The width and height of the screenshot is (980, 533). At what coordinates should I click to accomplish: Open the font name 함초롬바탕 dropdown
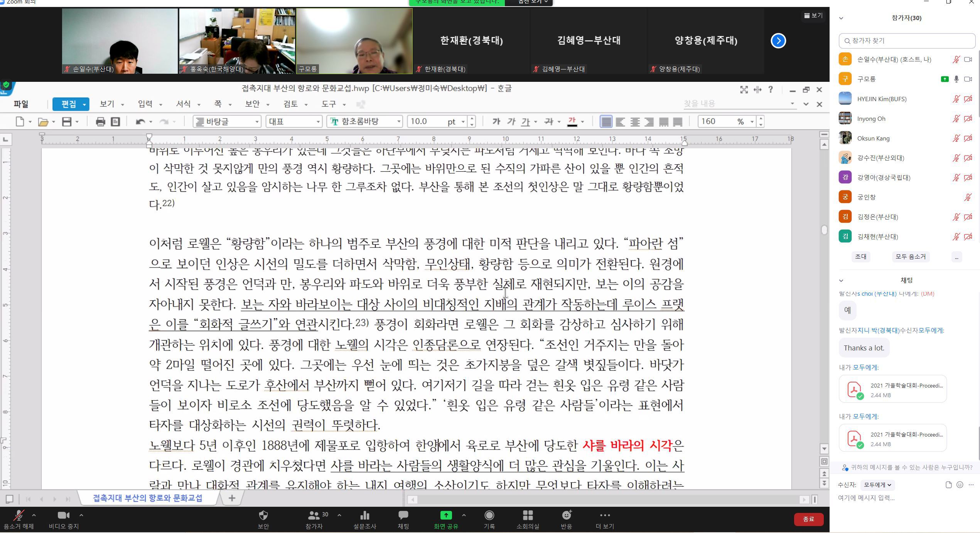[x=399, y=122]
